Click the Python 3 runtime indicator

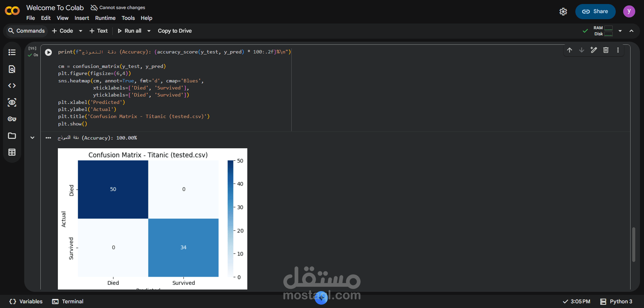(616, 302)
